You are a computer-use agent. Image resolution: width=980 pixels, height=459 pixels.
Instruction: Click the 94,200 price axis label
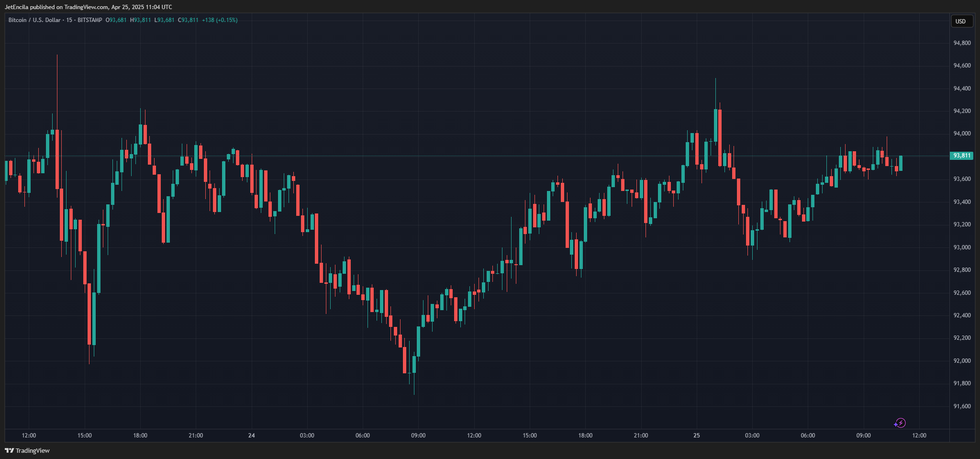coord(962,111)
